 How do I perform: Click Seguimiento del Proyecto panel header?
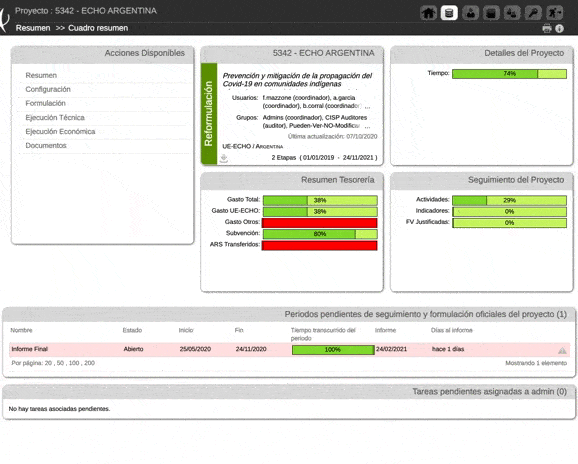482,180
